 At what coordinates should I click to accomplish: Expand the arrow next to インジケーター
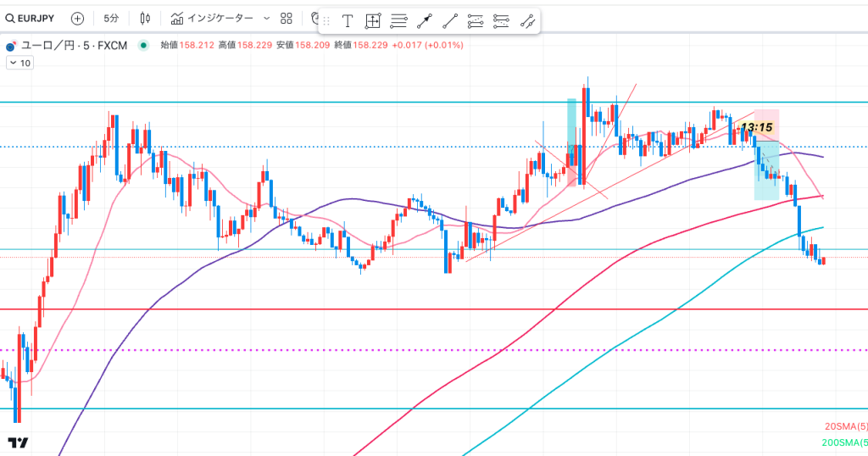(x=266, y=18)
